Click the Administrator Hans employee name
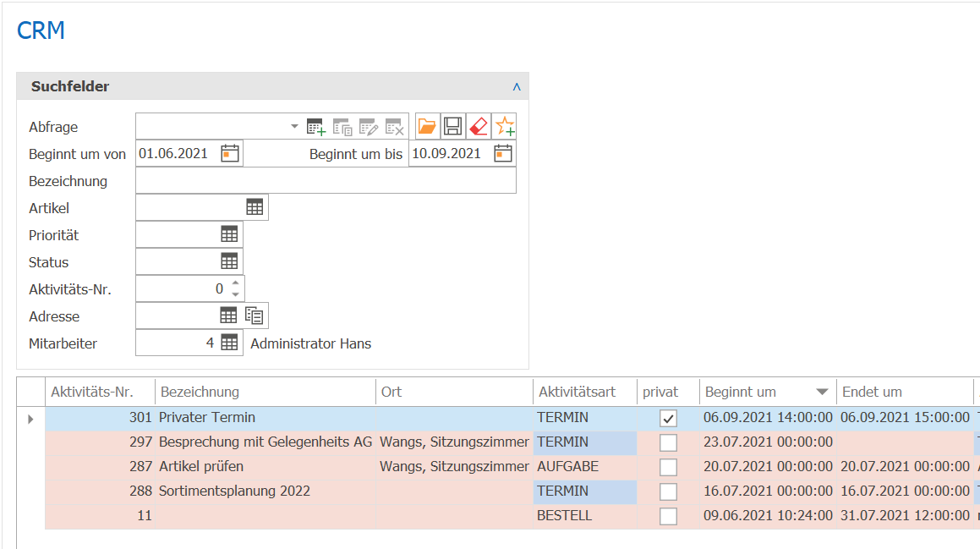This screenshot has height=549, width=980. [310, 343]
